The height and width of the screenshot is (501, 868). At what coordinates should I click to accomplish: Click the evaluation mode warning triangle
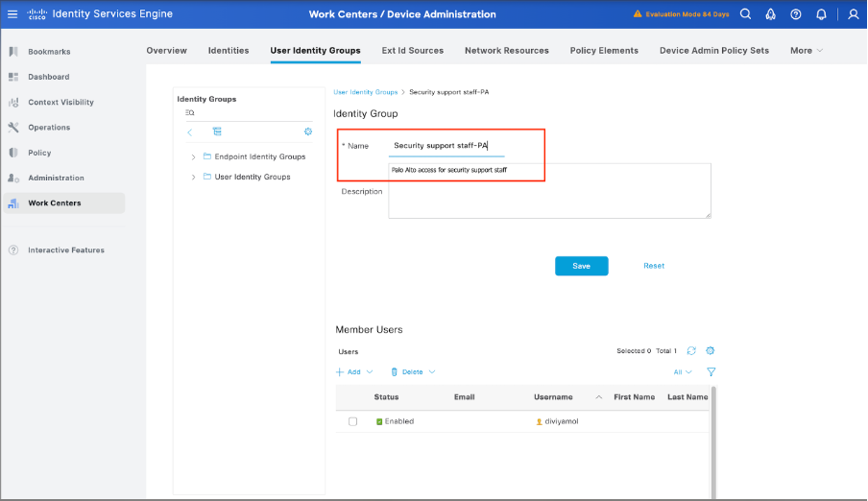(x=638, y=13)
